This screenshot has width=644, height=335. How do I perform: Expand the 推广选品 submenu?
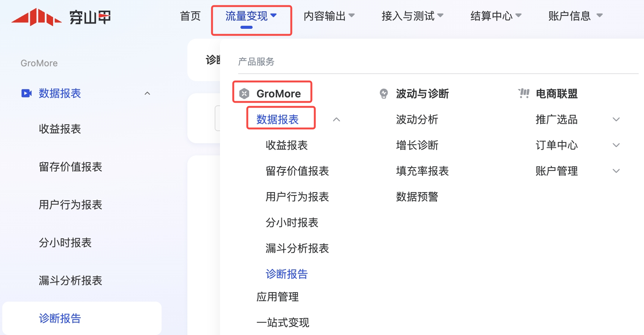pos(616,119)
